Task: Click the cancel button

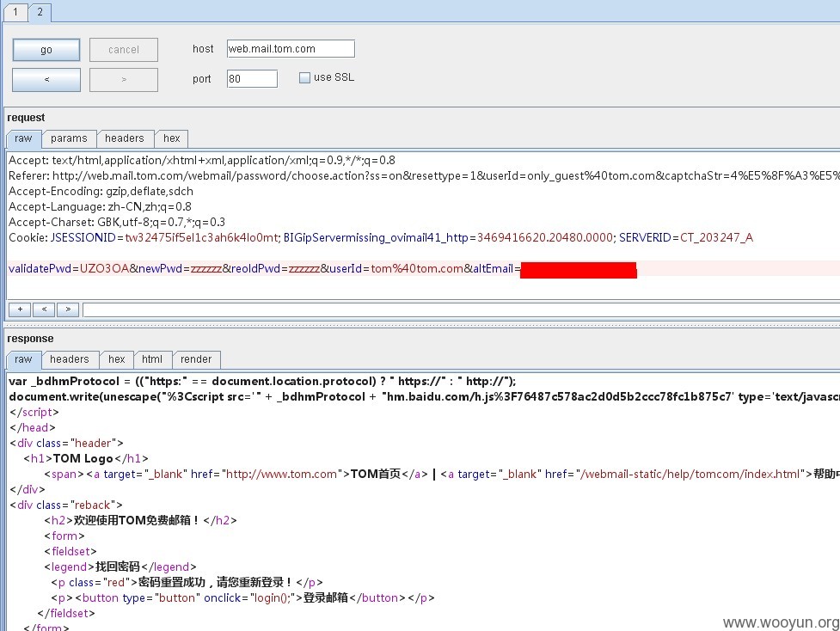Action: pos(124,50)
